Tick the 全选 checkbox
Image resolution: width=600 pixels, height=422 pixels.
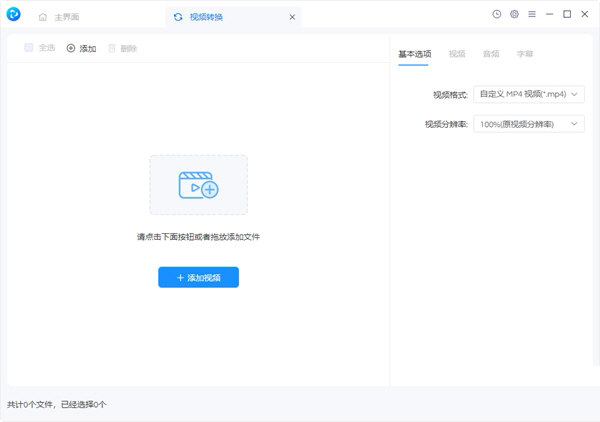pos(29,48)
